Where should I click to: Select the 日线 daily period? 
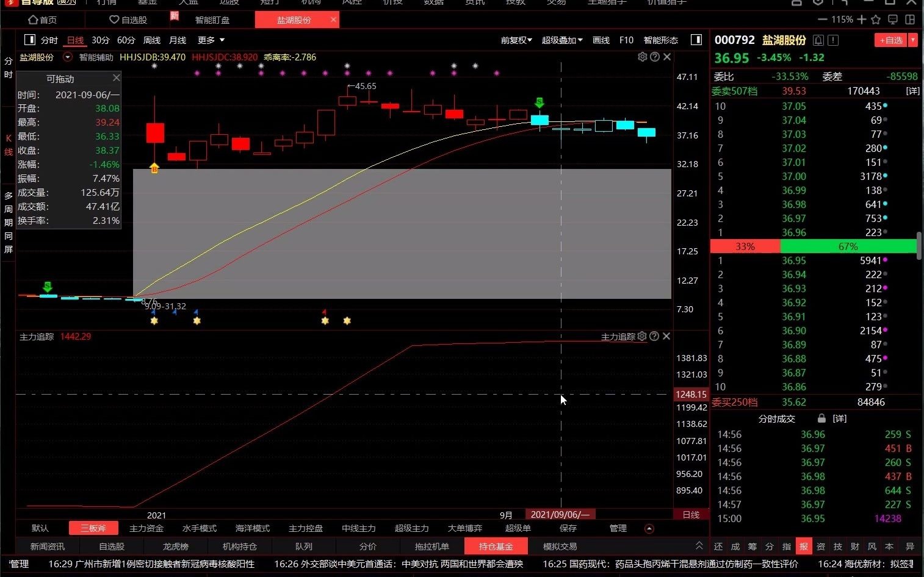coord(75,40)
